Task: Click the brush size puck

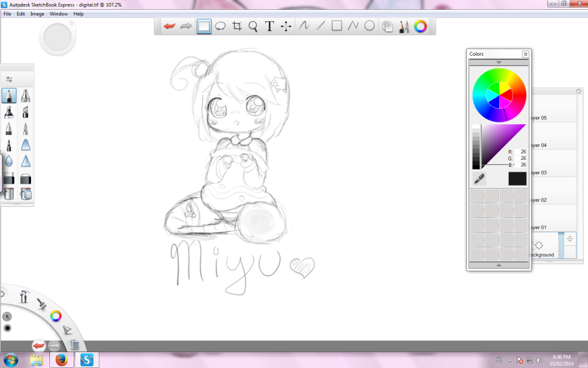Action: tap(57, 37)
